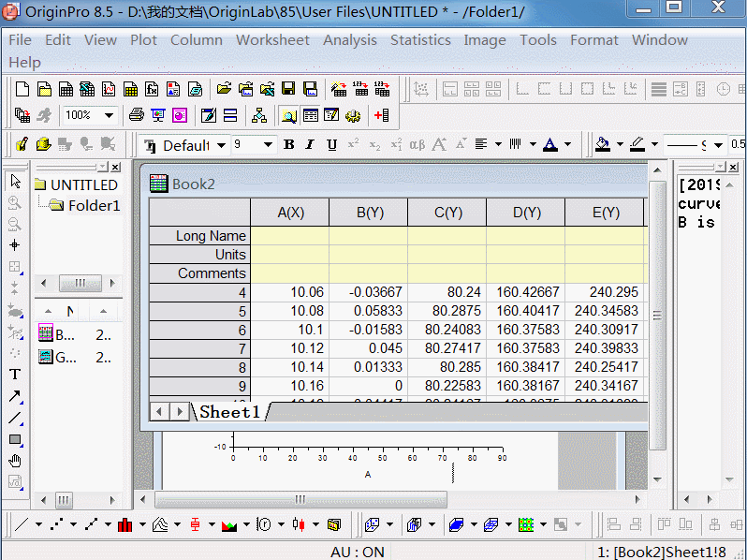Select the Arrow drawing tool
Viewport: 747px width, 560px height.
coord(15,396)
